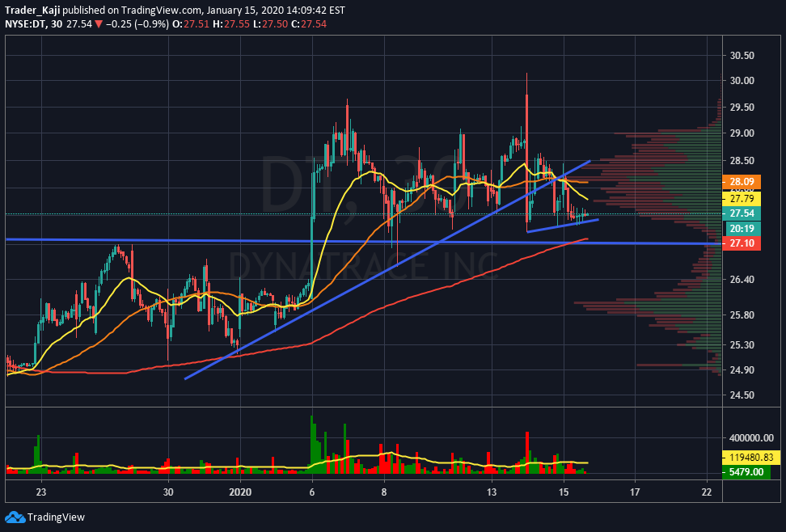Click the 29.50 price axis value
This screenshot has width=786, height=532.
[742, 108]
